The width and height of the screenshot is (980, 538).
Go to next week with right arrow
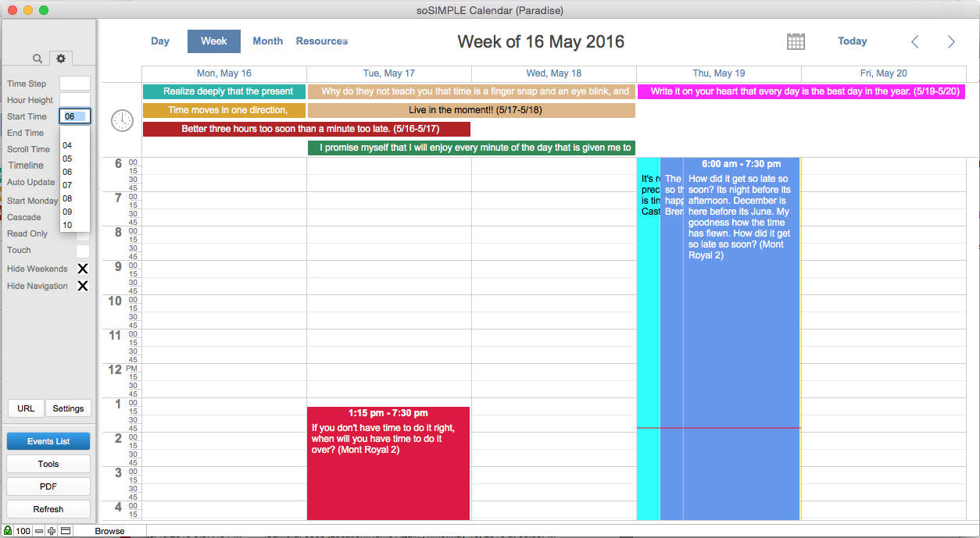tap(951, 41)
